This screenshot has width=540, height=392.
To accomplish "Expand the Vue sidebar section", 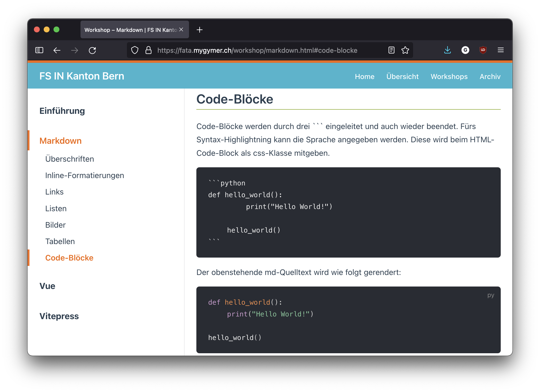I will pyautogui.click(x=47, y=286).
